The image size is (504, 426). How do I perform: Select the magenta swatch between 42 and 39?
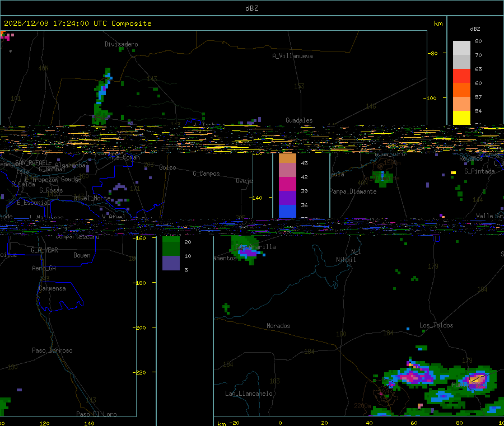point(287,184)
